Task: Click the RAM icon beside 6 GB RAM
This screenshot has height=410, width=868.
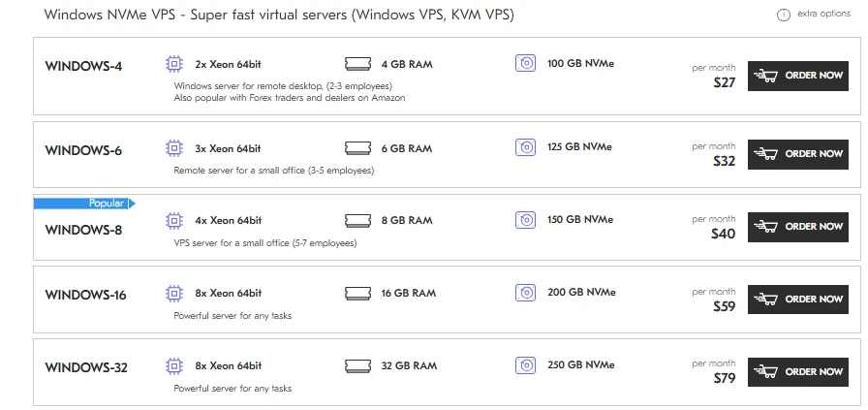Action: click(358, 149)
